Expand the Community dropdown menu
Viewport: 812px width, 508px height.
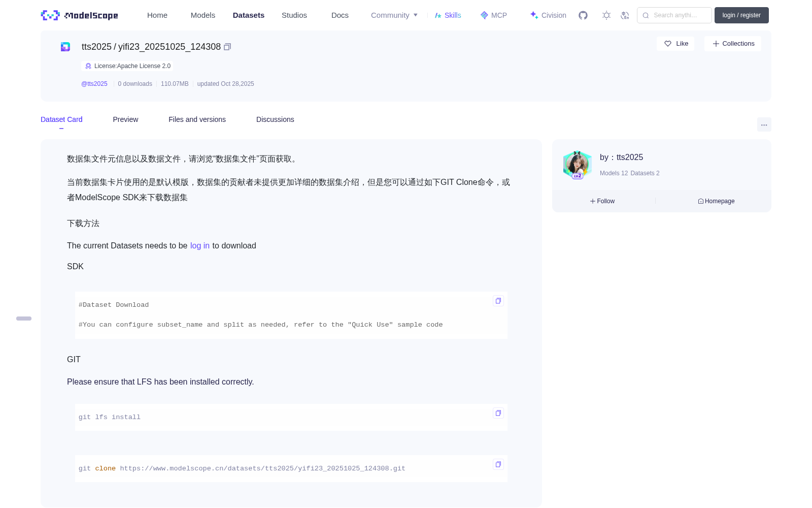click(394, 15)
